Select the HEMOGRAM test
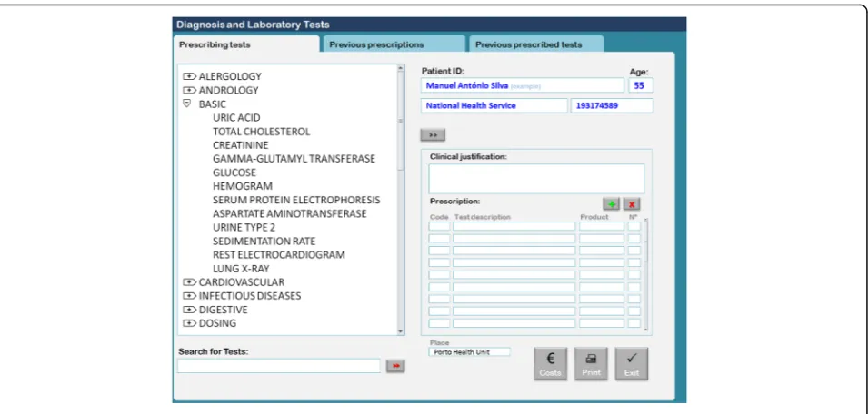 243,186
